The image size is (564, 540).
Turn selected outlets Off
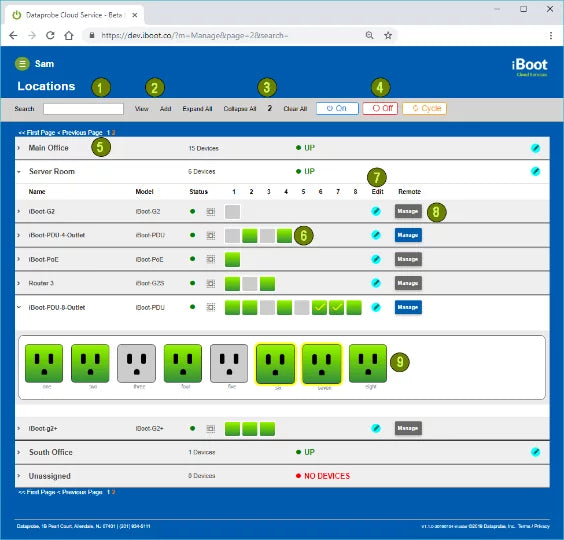380,108
